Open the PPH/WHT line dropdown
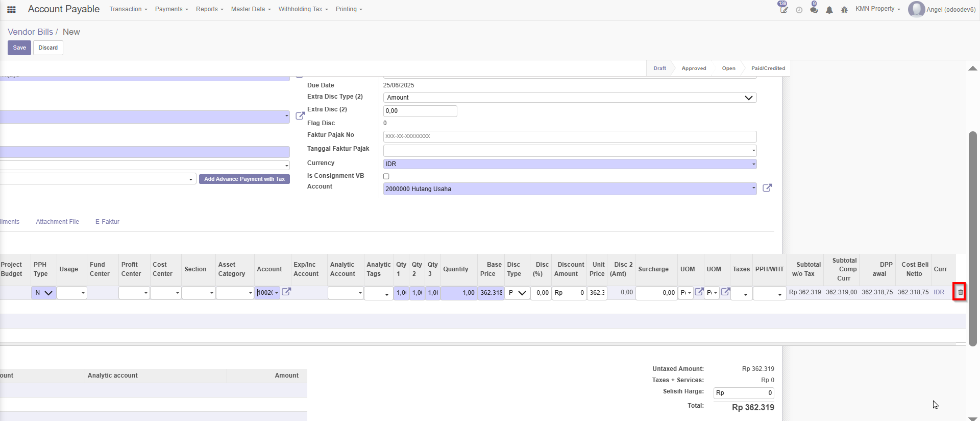 (769, 293)
